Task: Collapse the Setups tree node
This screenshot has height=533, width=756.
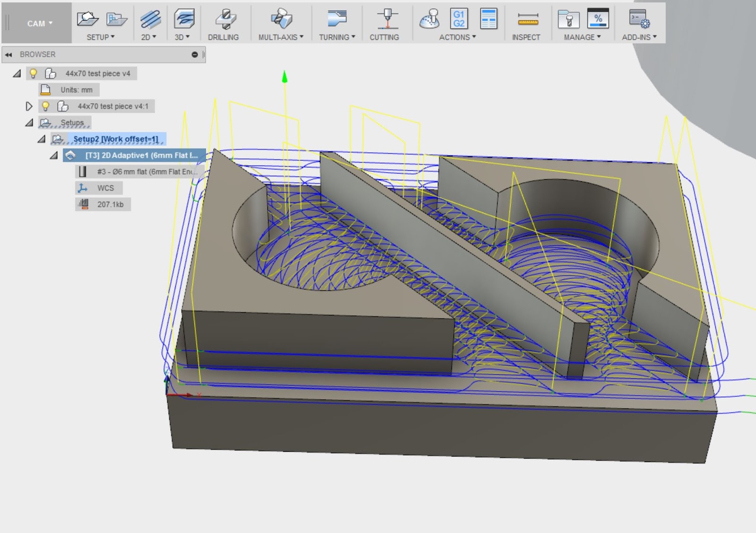Action: tap(29, 122)
